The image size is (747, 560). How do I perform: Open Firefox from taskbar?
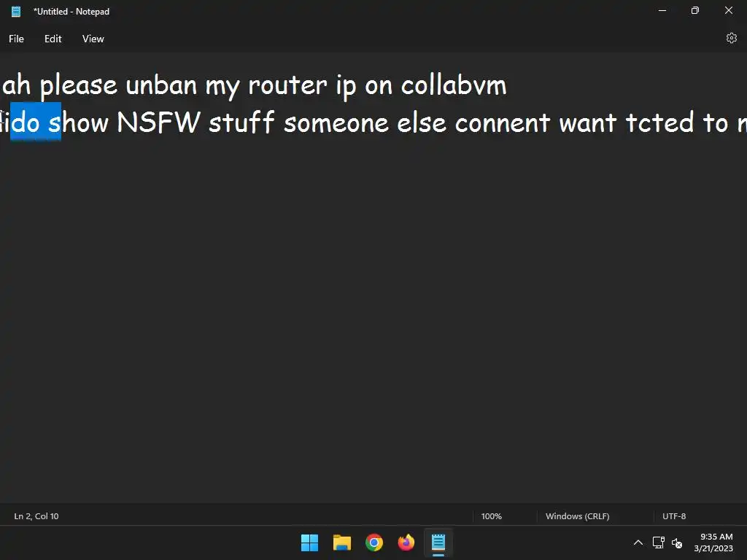click(x=406, y=542)
